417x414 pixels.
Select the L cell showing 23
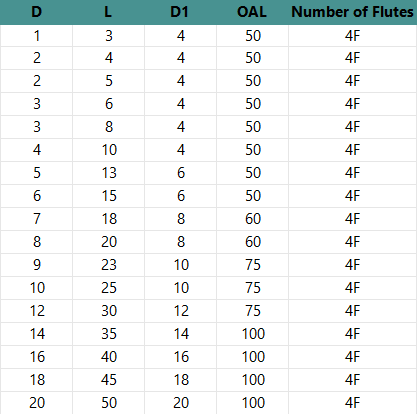[x=108, y=265]
